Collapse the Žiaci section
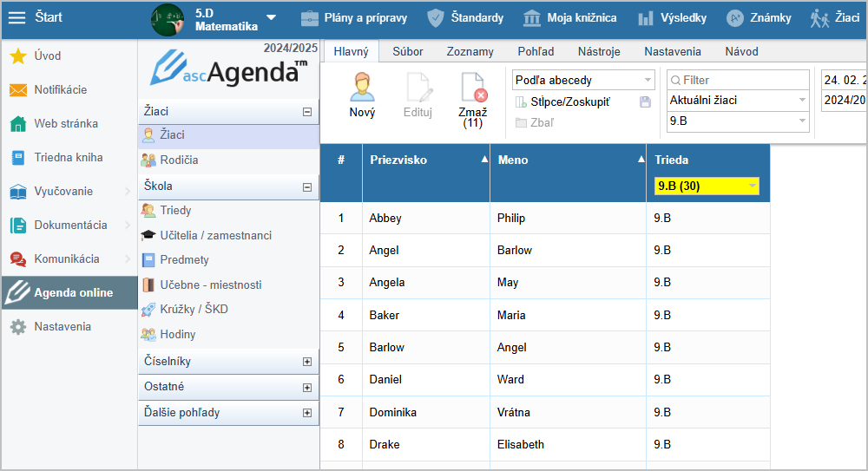Viewport: 868px width, 471px height. (x=306, y=112)
